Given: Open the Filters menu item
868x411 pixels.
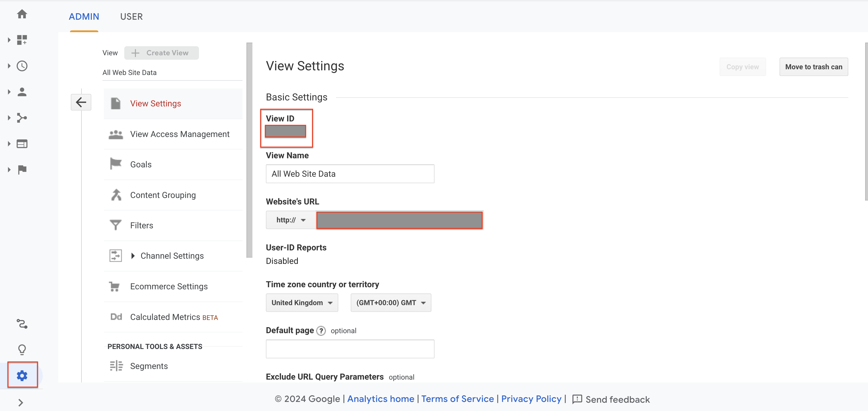Looking at the screenshot, I should tap(142, 225).
